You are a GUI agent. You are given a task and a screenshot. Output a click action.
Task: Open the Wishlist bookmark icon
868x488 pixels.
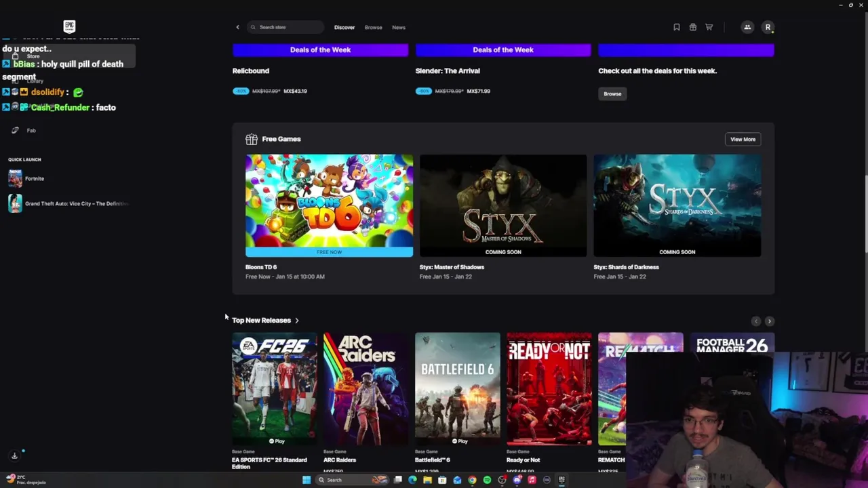[x=676, y=27]
